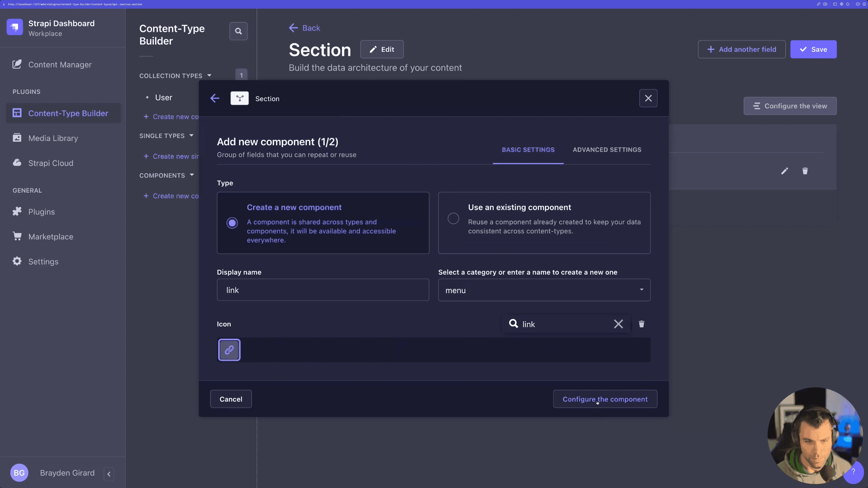Click the BG user avatar
This screenshot has width=868, height=488.
click(19, 473)
